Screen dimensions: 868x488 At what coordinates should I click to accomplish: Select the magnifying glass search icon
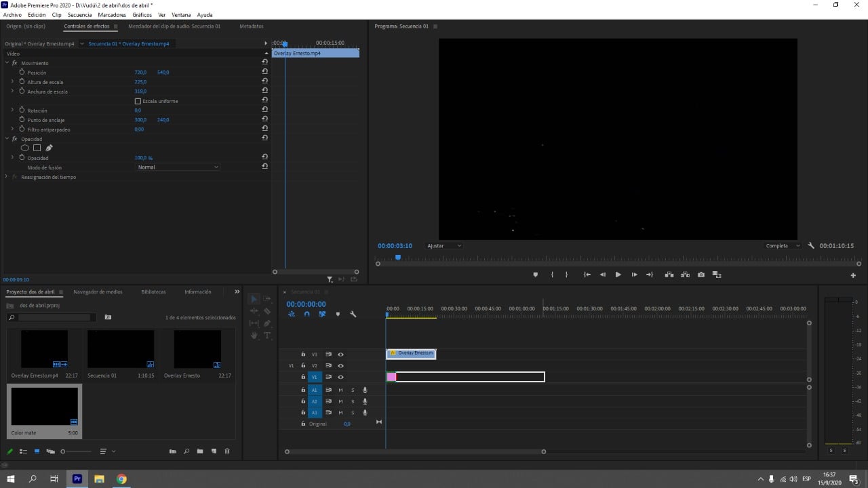point(186,451)
